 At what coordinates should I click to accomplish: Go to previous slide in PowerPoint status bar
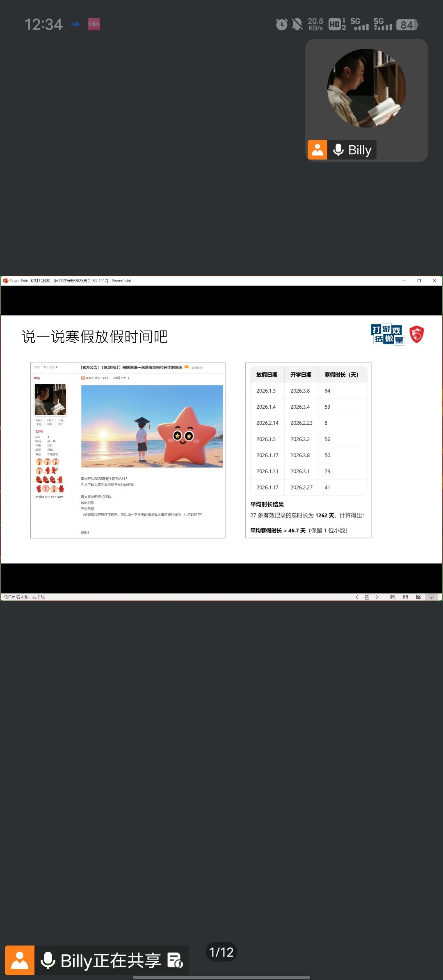(x=357, y=597)
